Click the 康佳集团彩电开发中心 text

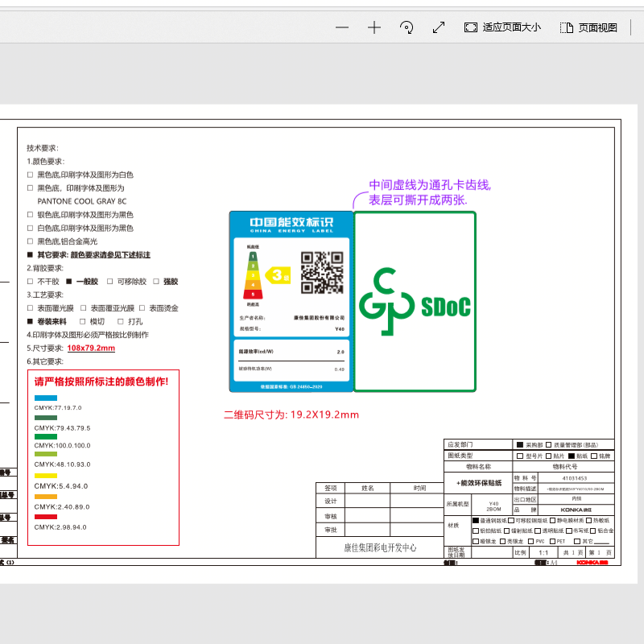coord(380,548)
